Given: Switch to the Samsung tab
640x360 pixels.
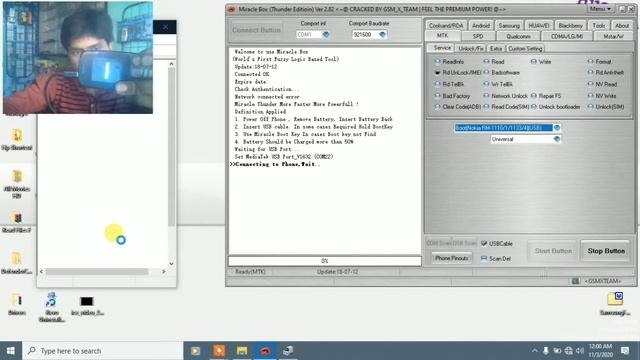Looking at the screenshot, I should [x=509, y=26].
